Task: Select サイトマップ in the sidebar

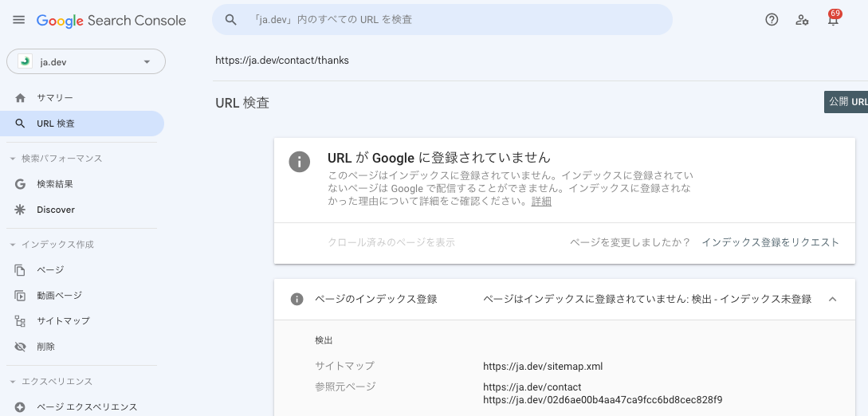Action: [63, 321]
